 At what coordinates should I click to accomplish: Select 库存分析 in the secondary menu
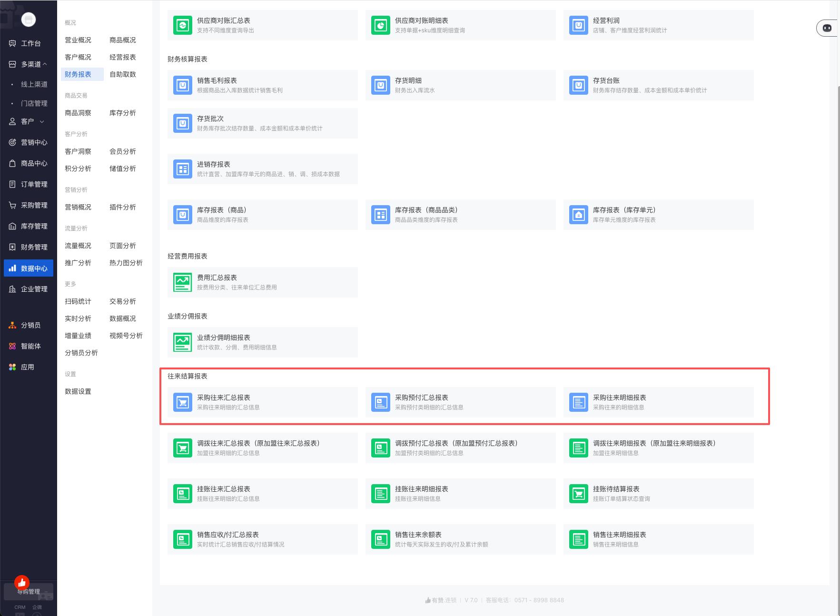(x=122, y=113)
